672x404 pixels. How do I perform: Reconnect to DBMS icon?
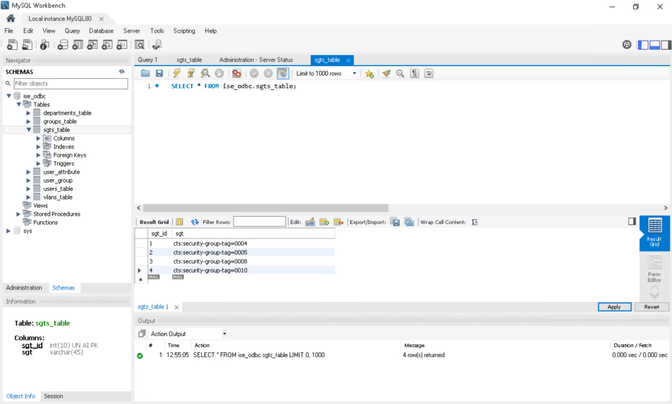coord(157,44)
